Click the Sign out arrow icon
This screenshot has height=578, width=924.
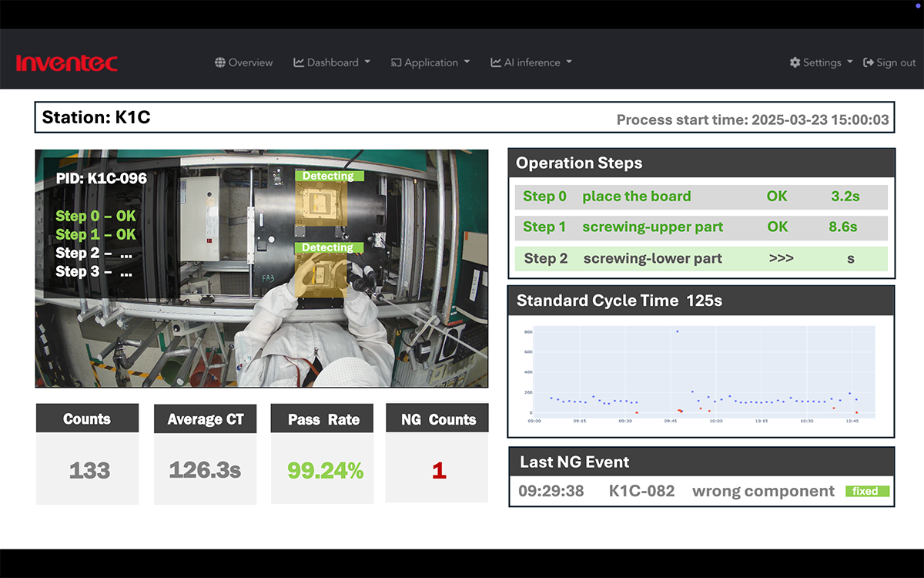click(869, 62)
